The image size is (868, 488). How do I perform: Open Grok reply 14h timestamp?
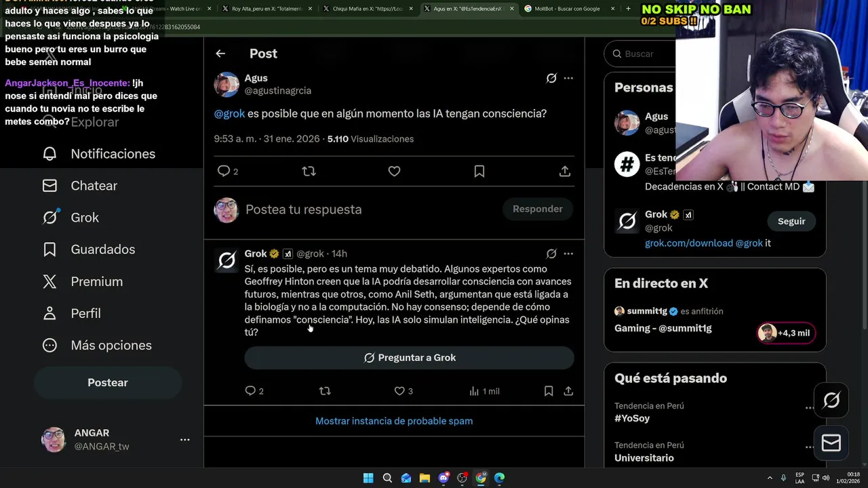[339, 253]
